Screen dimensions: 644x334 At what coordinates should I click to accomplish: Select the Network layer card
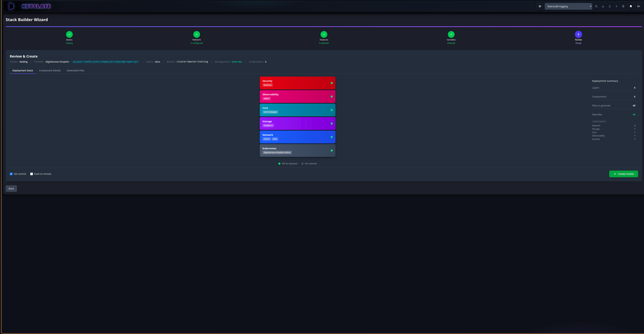[297, 137]
